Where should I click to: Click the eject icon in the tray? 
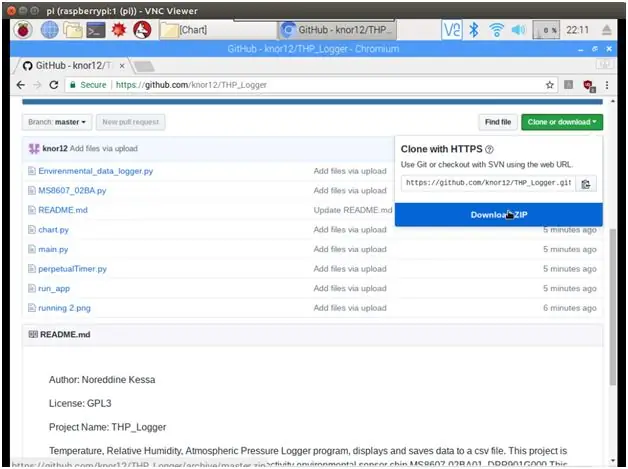606,30
